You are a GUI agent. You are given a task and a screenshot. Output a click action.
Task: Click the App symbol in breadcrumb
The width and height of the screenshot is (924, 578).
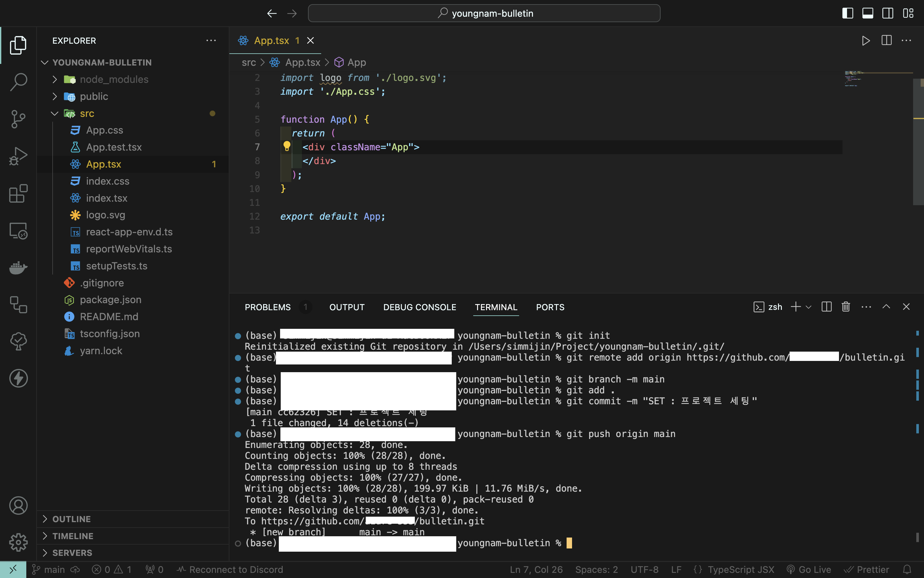point(350,62)
